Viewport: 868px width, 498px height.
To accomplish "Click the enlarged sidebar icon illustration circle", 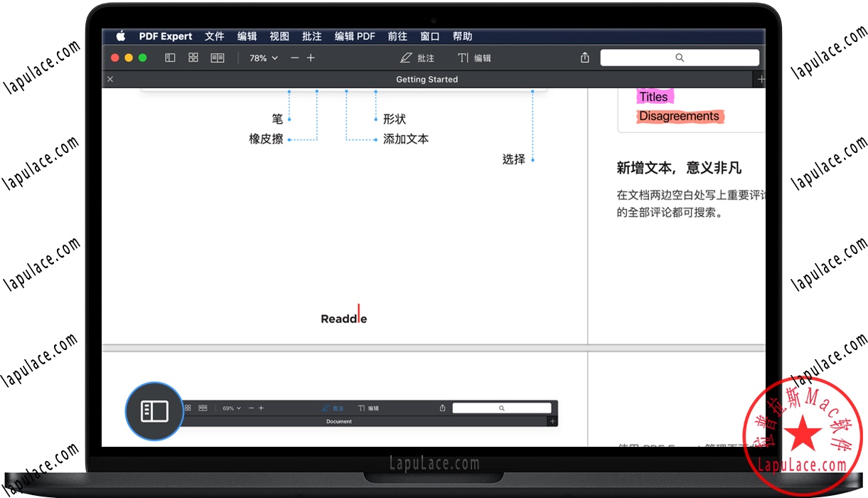I will [154, 410].
